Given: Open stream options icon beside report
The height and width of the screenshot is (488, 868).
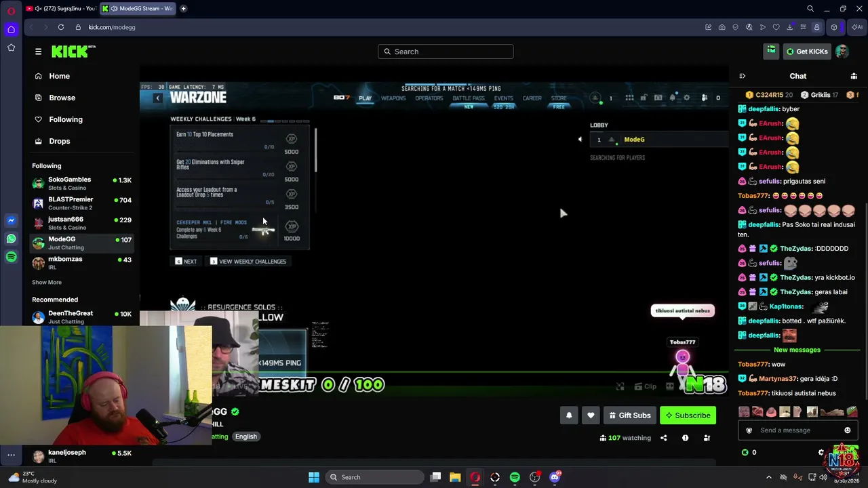Looking at the screenshot, I should pos(707,438).
